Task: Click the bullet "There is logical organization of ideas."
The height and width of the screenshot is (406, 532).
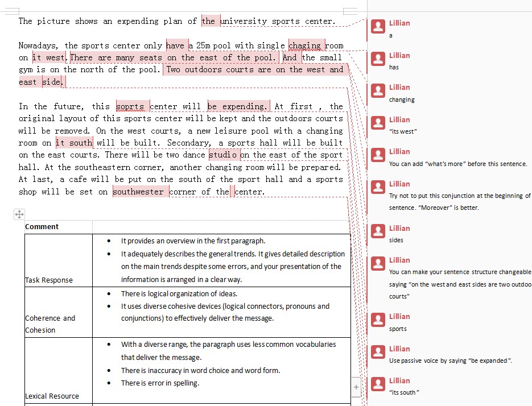Action: [x=179, y=294]
